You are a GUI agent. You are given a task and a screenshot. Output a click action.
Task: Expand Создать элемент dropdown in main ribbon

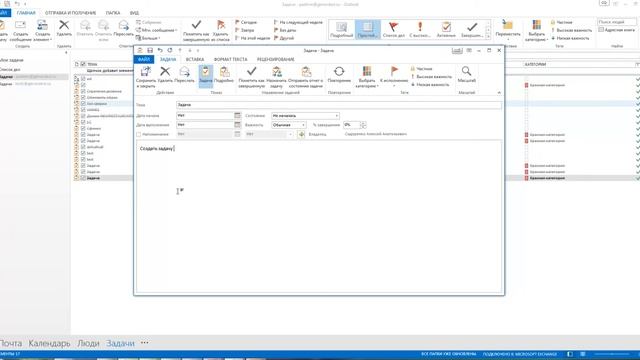pos(42,31)
